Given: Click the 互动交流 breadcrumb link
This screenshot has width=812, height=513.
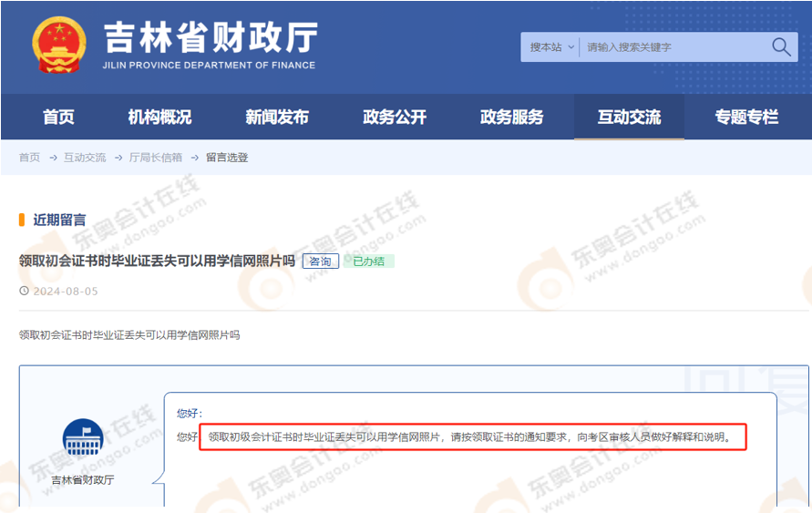Looking at the screenshot, I should 85,158.
